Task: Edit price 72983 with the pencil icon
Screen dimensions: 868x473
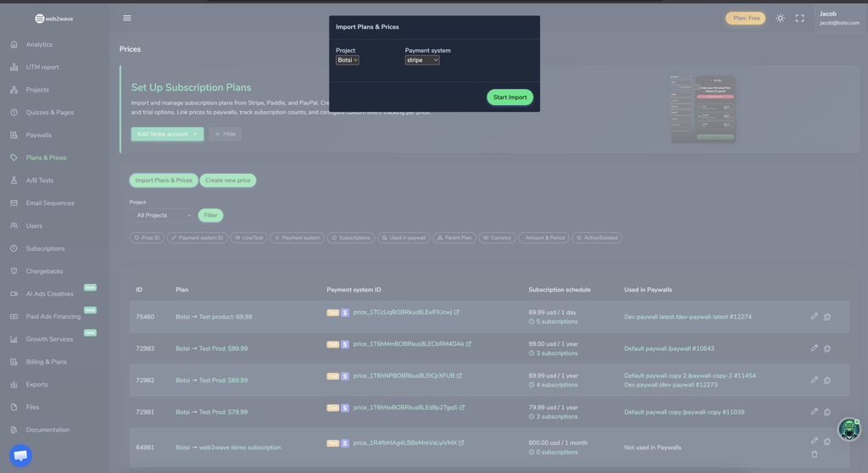Action: [x=815, y=348]
